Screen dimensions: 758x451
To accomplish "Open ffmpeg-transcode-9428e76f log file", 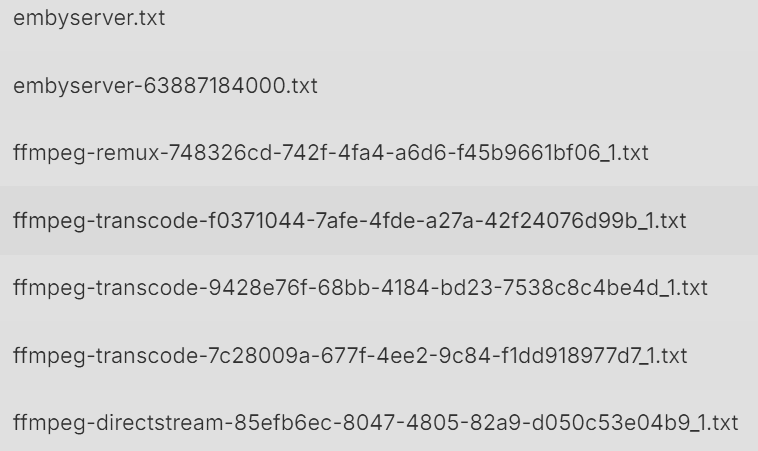I will point(379,288).
